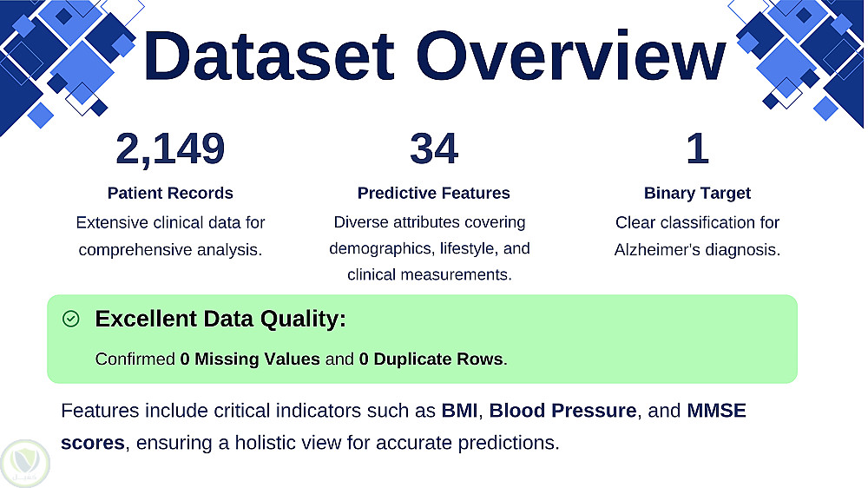Click the "Extensive clinical data" description text

(170, 222)
